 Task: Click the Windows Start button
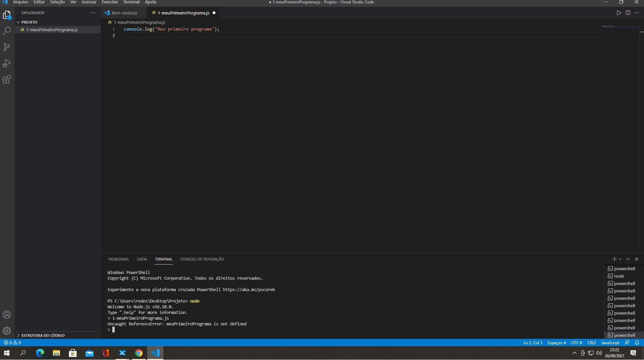click(7, 353)
